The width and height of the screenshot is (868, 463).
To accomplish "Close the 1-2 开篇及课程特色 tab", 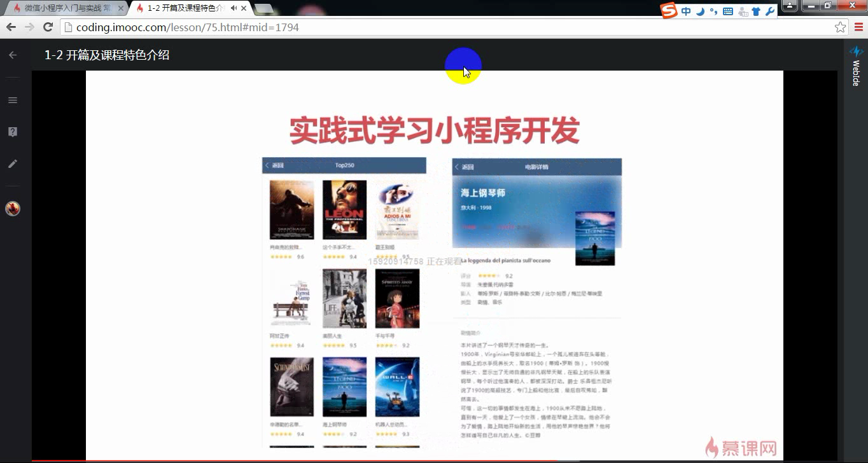I will coord(244,8).
